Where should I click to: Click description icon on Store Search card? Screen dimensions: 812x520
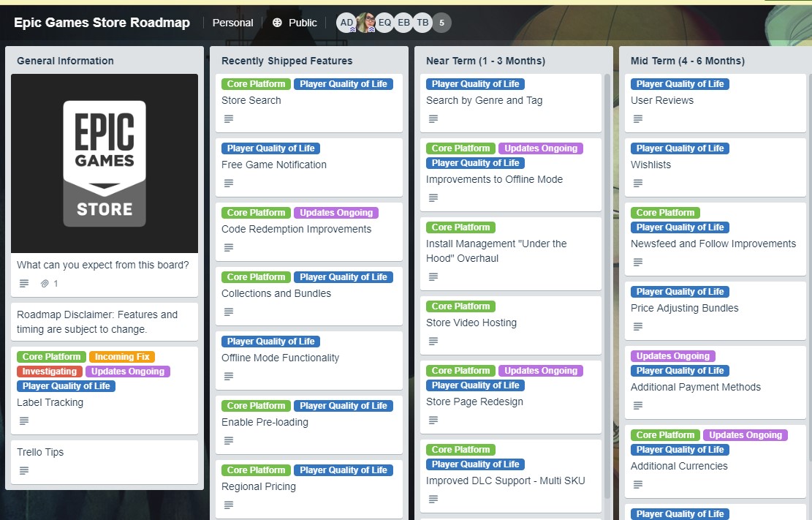229,118
